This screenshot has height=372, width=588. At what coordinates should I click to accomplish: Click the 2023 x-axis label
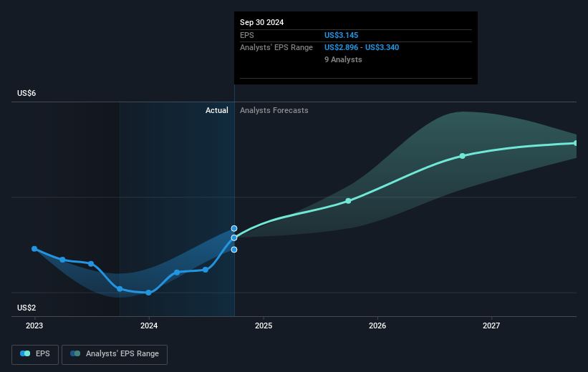click(34, 325)
